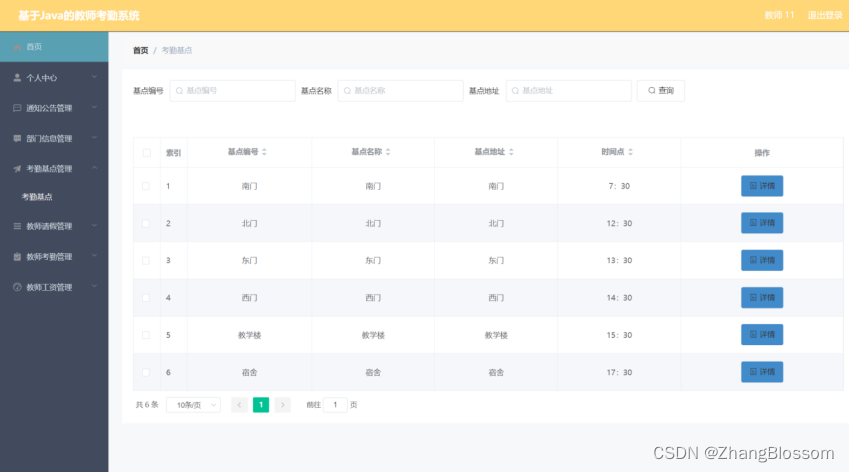Focus the 基点编号 input field

click(x=233, y=91)
